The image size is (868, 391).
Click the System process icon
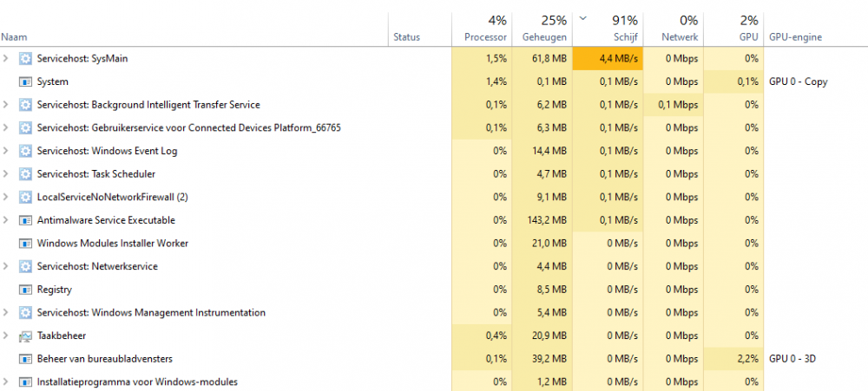click(25, 81)
